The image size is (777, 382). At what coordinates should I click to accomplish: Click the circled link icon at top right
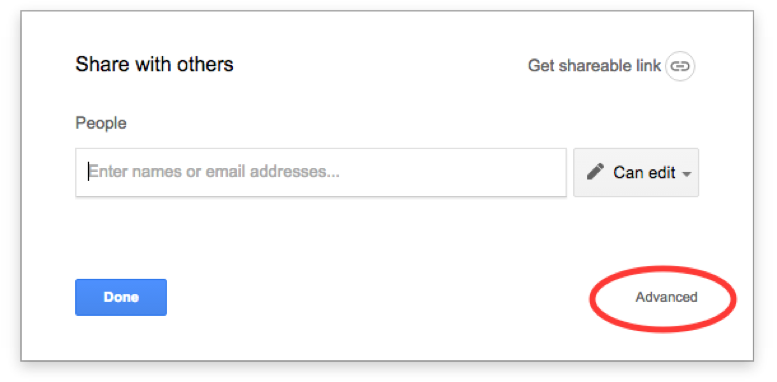point(680,66)
